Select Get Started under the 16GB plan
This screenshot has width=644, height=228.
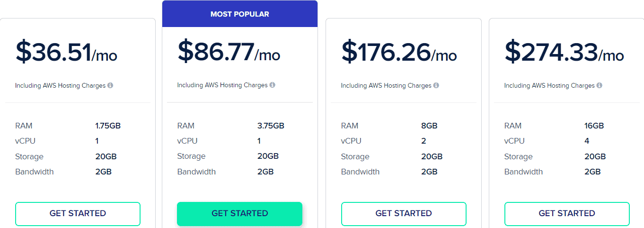tap(567, 214)
